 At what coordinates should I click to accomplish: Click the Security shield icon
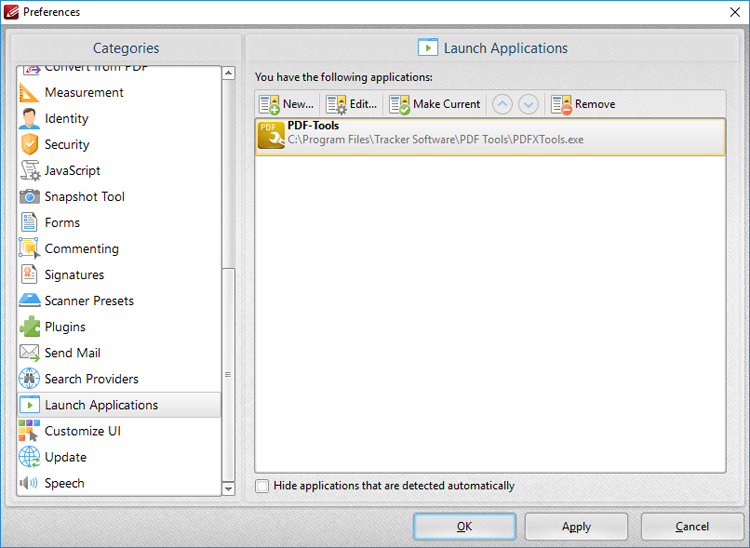[29, 144]
